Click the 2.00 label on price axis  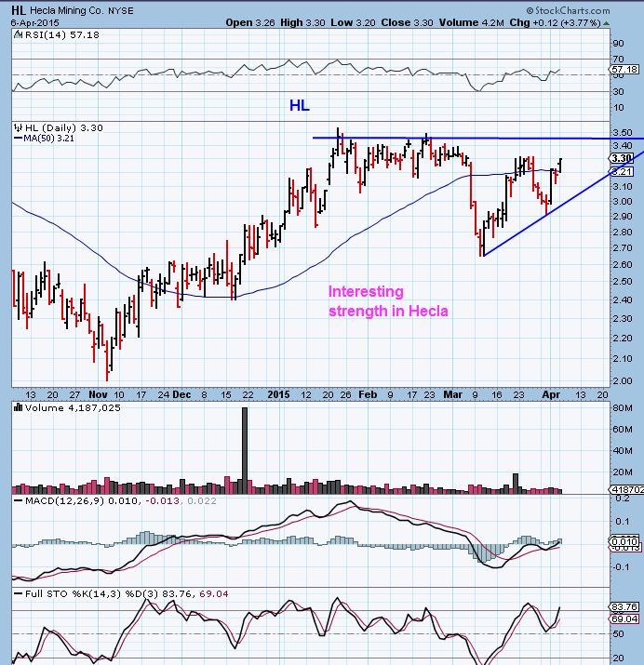pos(623,380)
